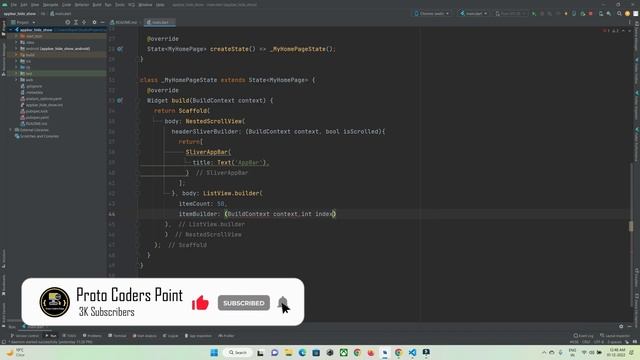Click the account avatar icon in toolbar
This screenshot has height=360, width=640.
(627, 13)
